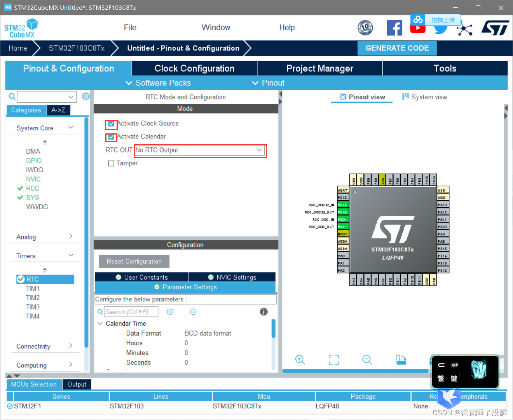Screen dimensions: 513x420
Task: Go to next parameter search result
Action: tap(193, 311)
